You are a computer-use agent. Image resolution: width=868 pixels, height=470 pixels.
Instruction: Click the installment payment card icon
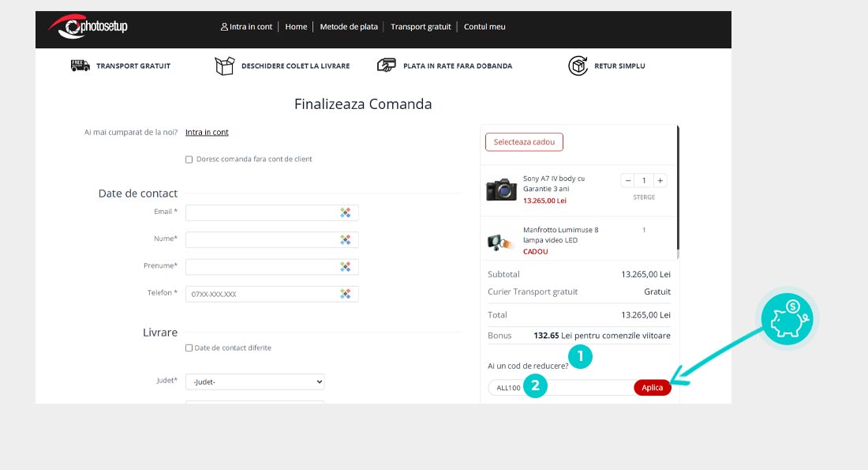pyautogui.click(x=387, y=66)
